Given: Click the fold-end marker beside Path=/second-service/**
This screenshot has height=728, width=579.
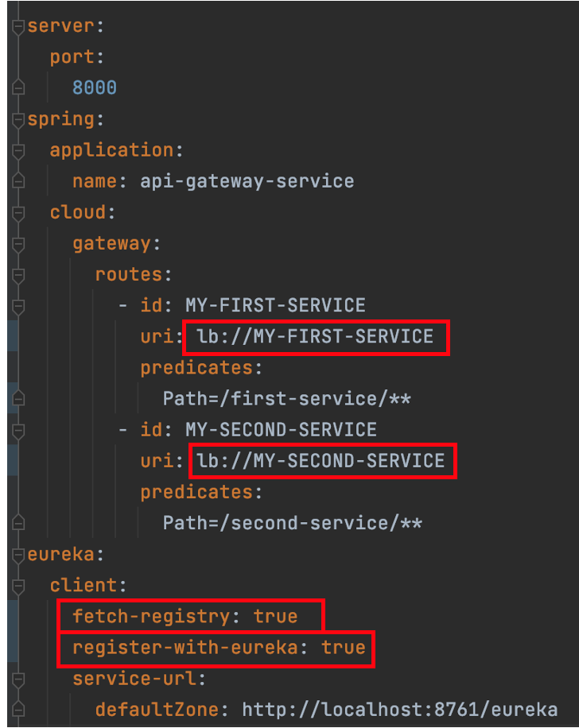Looking at the screenshot, I should point(18,522).
